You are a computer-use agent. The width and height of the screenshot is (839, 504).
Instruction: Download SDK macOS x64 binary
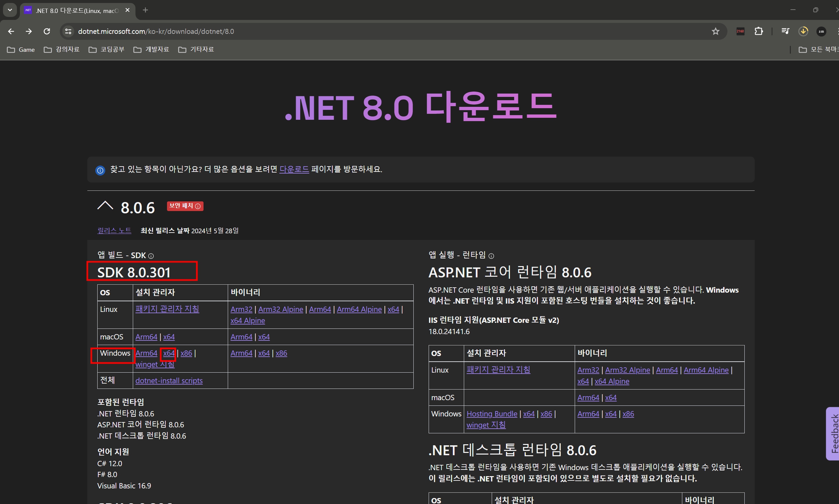click(x=264, y=337)
